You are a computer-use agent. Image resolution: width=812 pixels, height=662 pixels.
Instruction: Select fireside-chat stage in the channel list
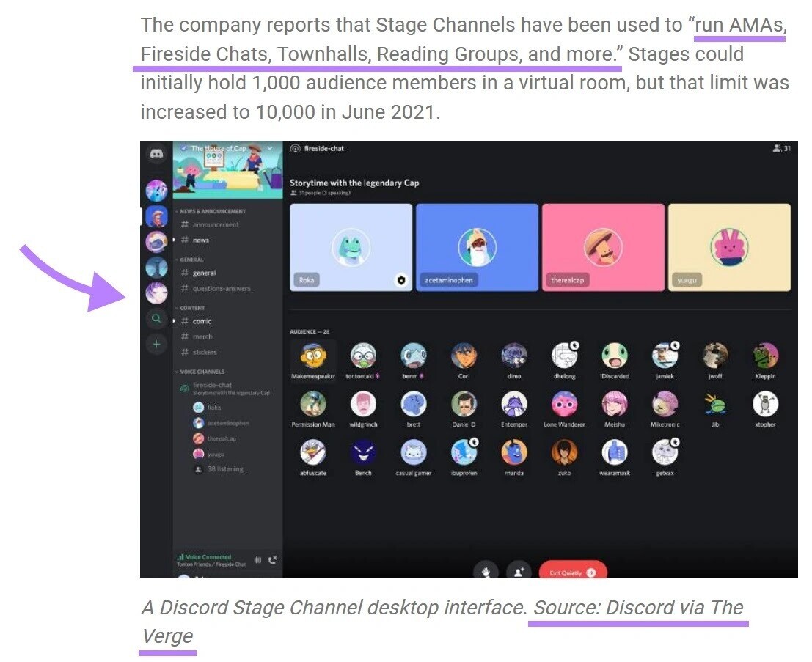coord(224,389)
